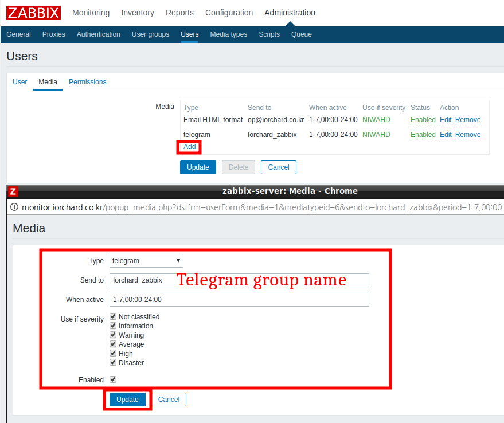This screenshot has width=504, height=423.
Task: Toggle Warning severity checkbox
Action: coord(113,335)
